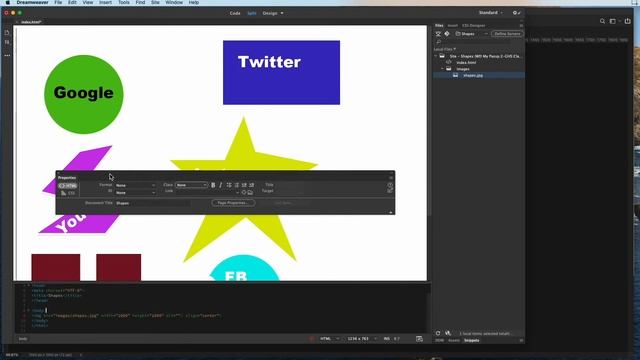Open the Standard workspace dropdown
Screen dimensions: 640x360
click(491, 13)
